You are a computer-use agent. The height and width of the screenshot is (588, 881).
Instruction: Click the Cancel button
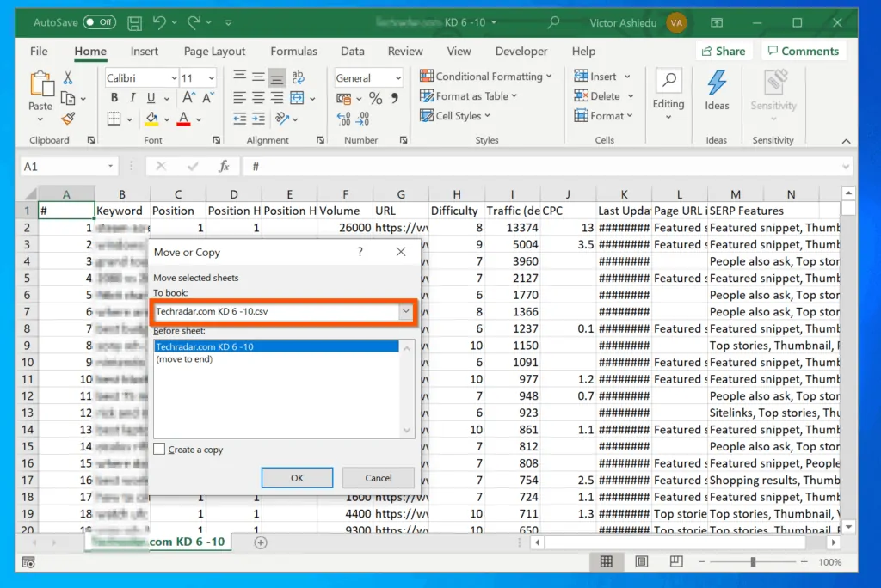[x=378, y=477]
